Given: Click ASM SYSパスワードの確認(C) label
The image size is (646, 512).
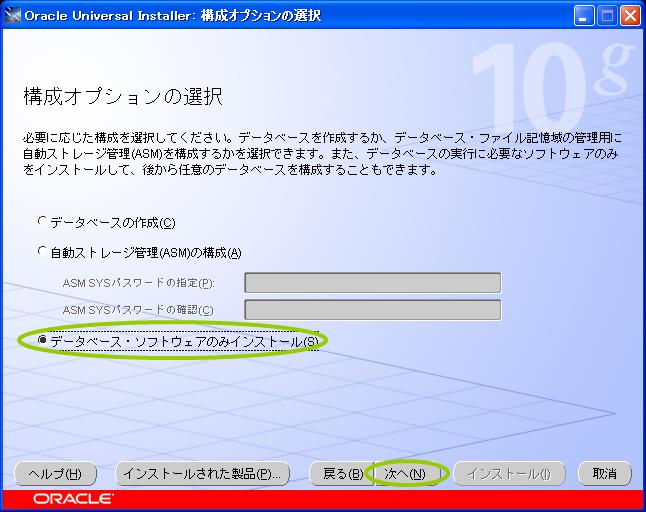Looking at the screenshot, I should [x=138, y=310].
